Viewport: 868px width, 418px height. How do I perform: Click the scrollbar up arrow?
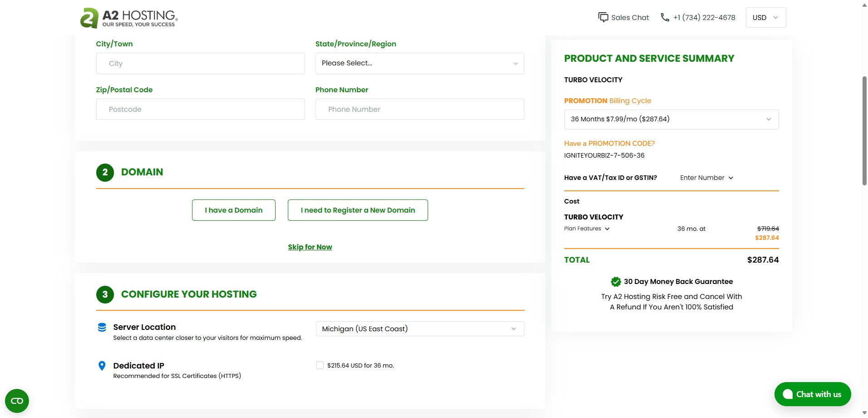tap(864, 5)
